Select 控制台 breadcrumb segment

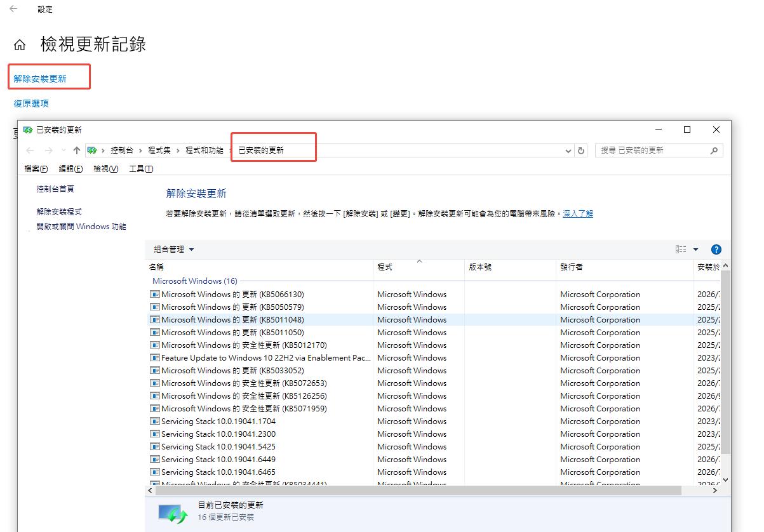pos(122,150)
